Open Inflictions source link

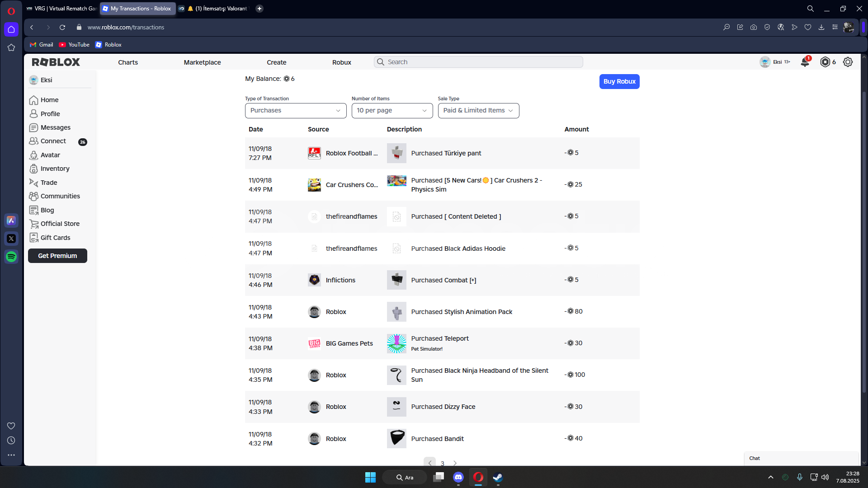(340, 280)
